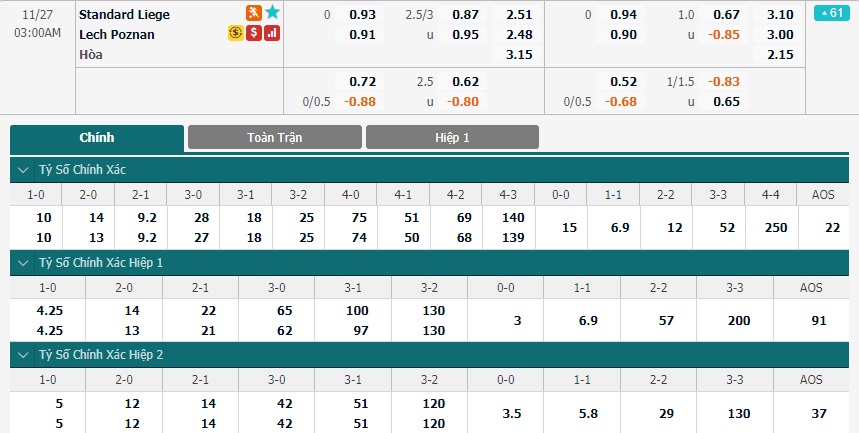Collapse the Tỷ Số Chính Xác section

(x=23, y=170)
